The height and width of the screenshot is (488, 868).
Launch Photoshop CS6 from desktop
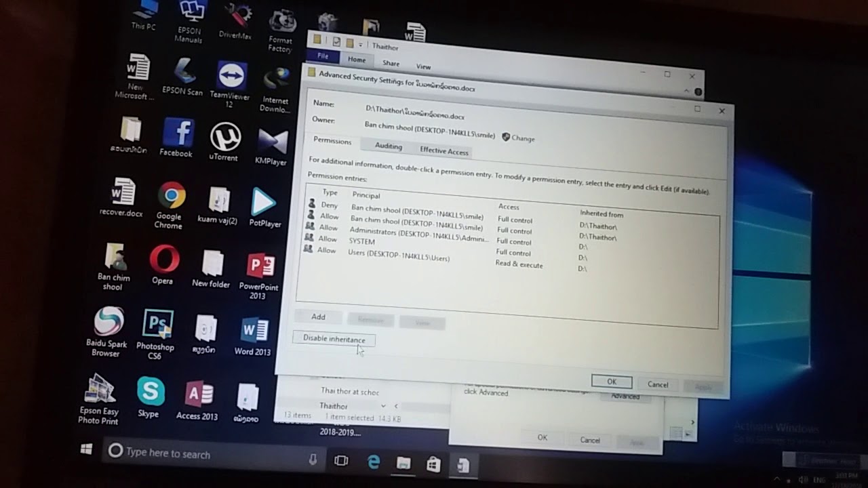point(155,334)
